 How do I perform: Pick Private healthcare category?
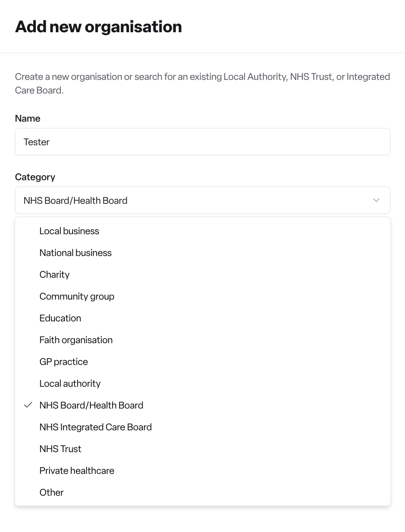click(x=202, y=471)
